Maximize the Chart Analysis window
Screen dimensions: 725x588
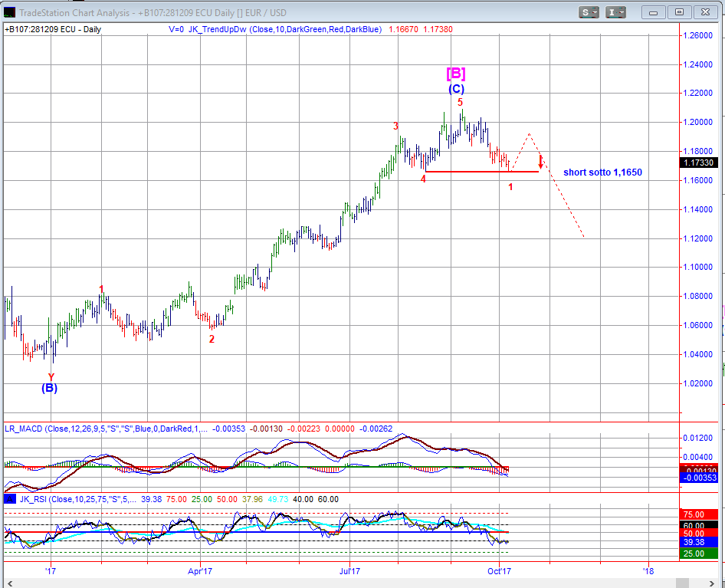point(679,12)
